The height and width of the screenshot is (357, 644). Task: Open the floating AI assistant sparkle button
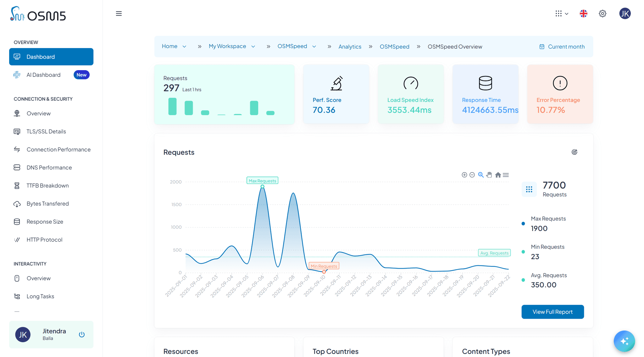tap(624, 341)
